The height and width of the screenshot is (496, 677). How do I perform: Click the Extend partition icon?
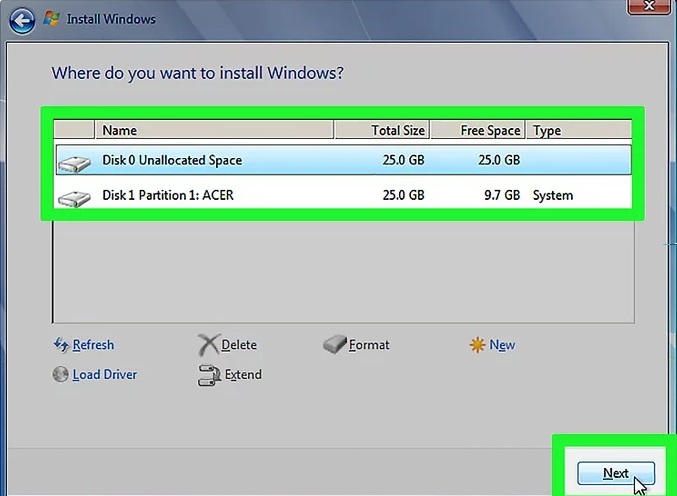tap(209, 375)
